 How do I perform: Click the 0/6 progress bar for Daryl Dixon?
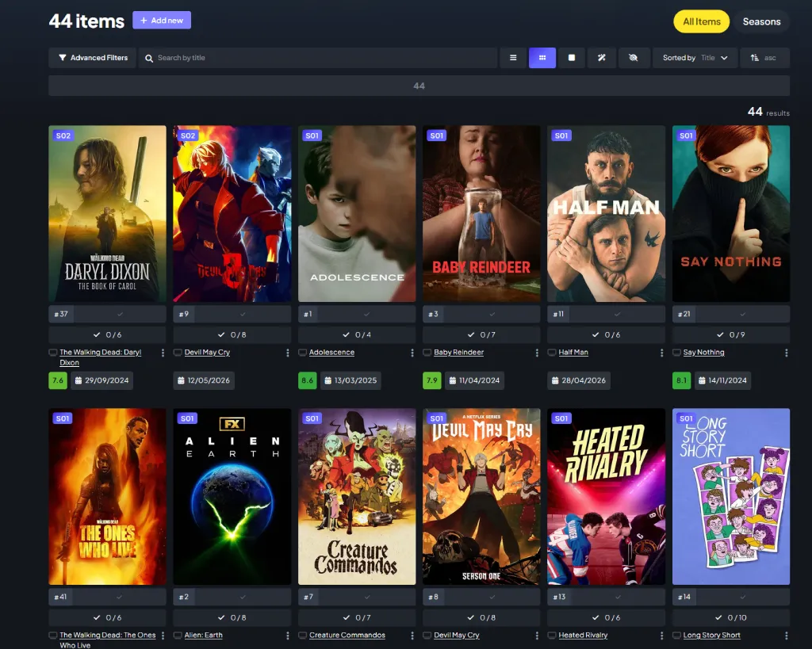pos(107,335)
